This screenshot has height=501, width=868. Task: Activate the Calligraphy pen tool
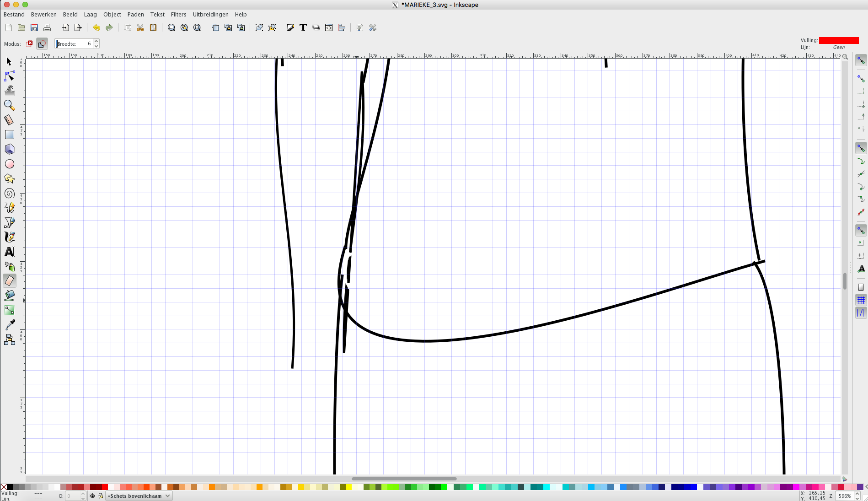(x=10, y=237)
